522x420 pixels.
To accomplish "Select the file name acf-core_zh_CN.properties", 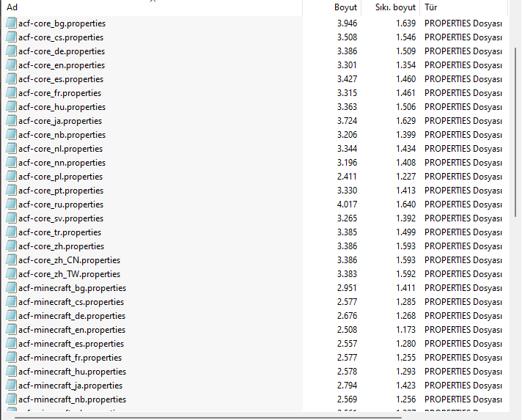I will [x=69, y=260].
